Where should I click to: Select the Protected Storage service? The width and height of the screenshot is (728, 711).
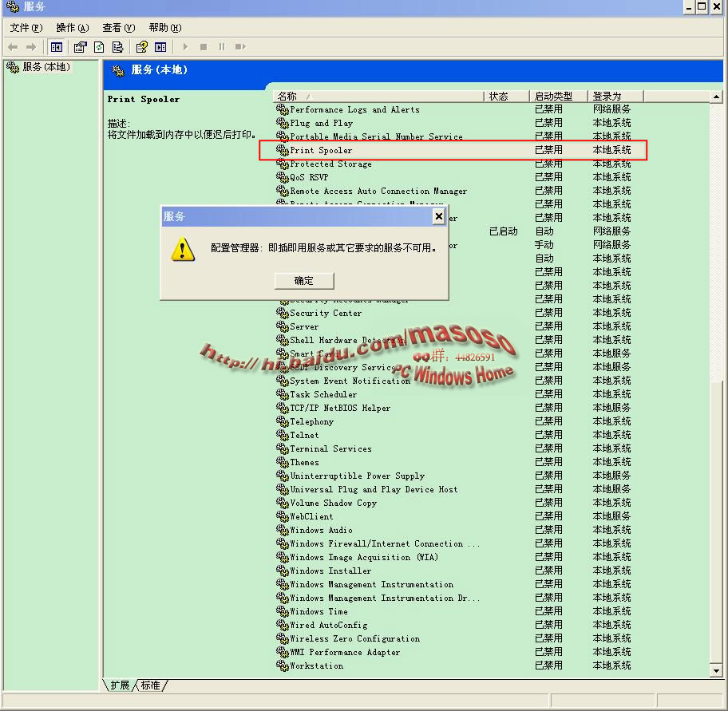point(330,164)
